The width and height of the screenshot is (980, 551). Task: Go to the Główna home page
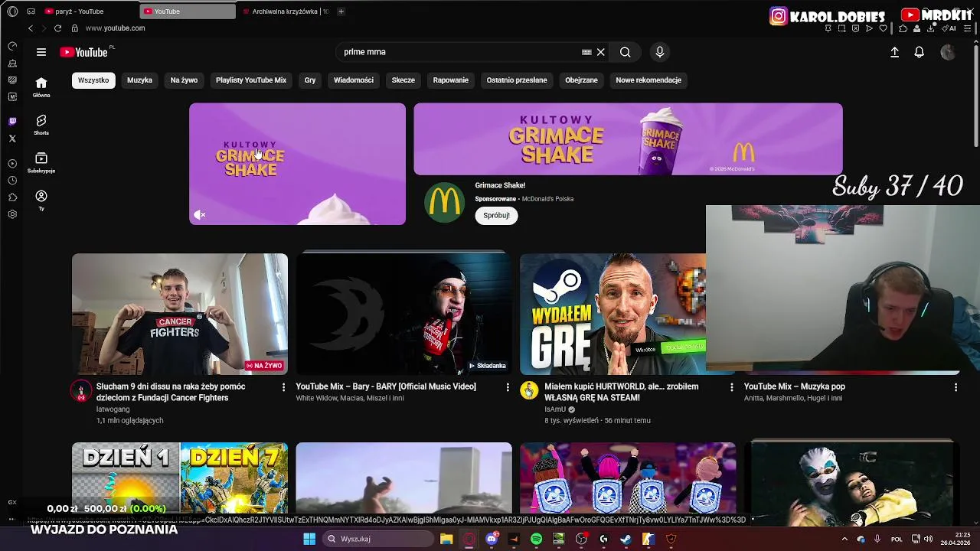pyautogui.click(x=41, y=87)
